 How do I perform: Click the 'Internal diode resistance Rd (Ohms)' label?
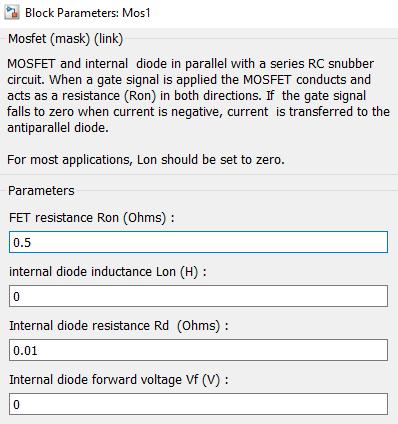pyautogui.click(x=119, y=326)
